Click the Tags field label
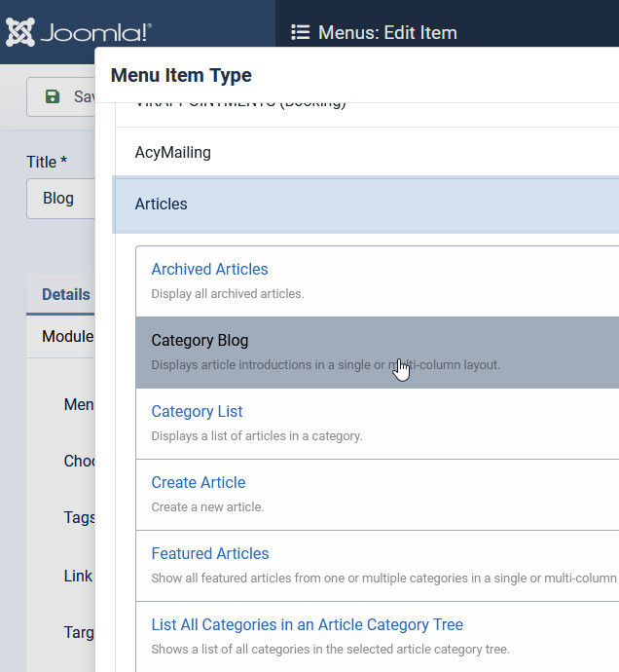The height and width of the screenshot is (672, 619). tap(79, 517)
